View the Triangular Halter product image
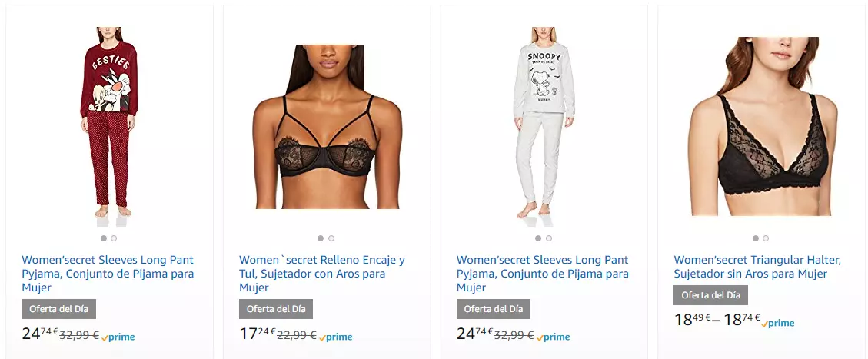The height and width of the screenshot is (359, 868). click(761, 126)
